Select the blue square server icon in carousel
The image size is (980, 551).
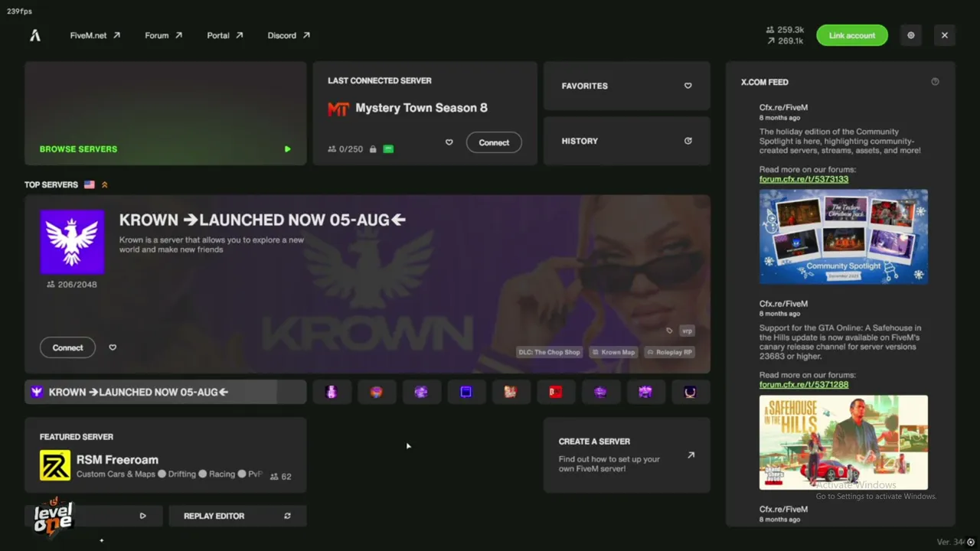click(465, 392)
